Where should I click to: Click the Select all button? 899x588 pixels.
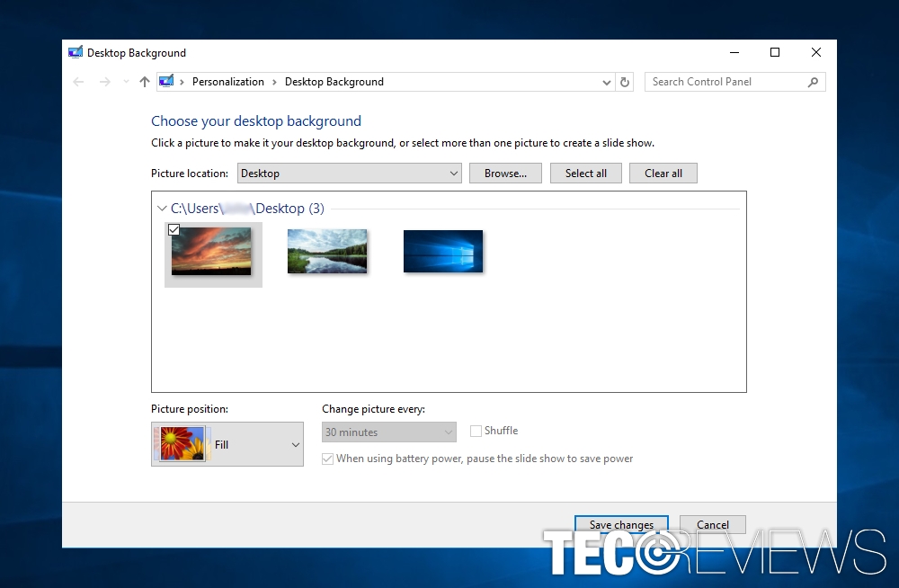click(585, 174)
